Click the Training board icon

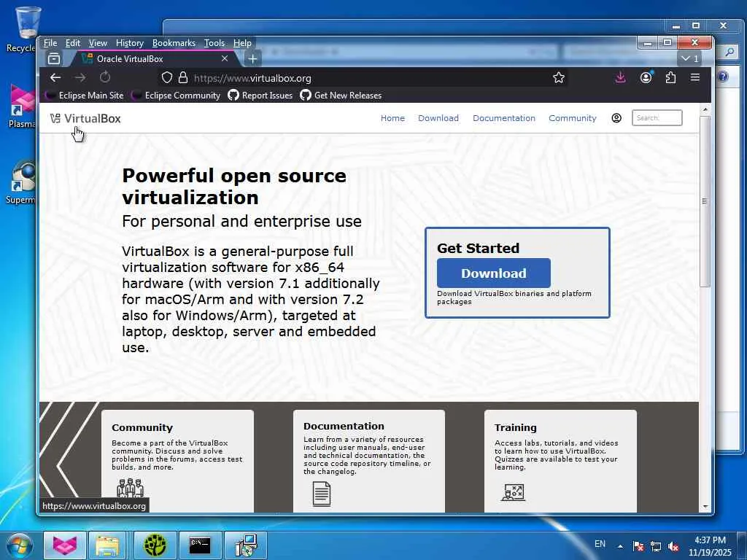pyautogui.click(x=513, y=492)
